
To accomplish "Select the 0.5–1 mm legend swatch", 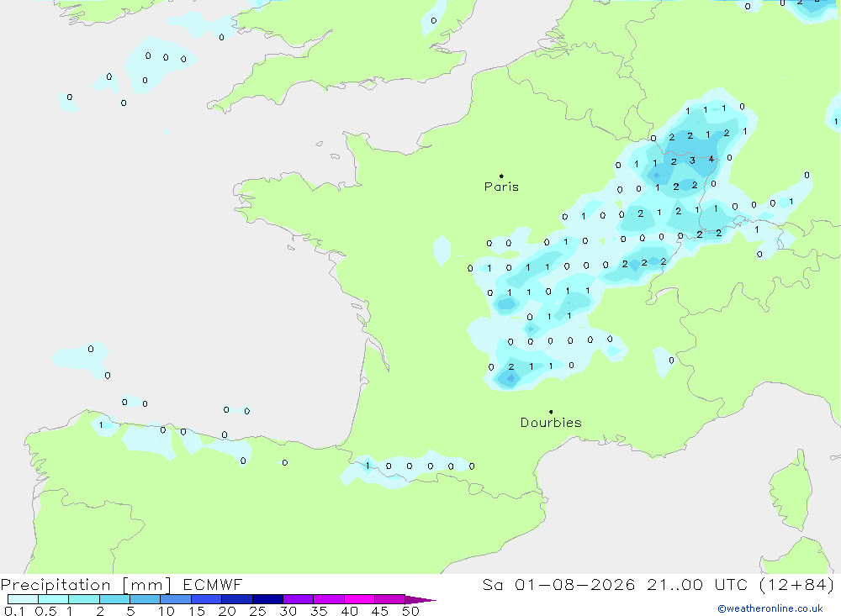I will (x=53, y=599).
